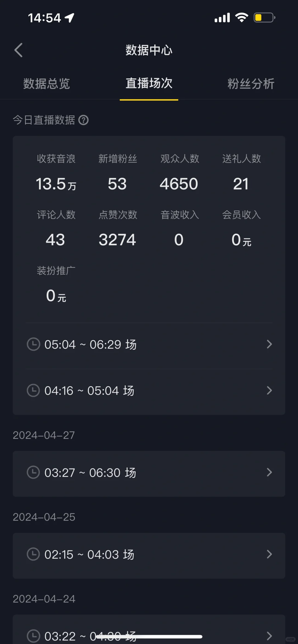Tap clock icon for 05:04 ~ 06:29 session

coord(33,344)
